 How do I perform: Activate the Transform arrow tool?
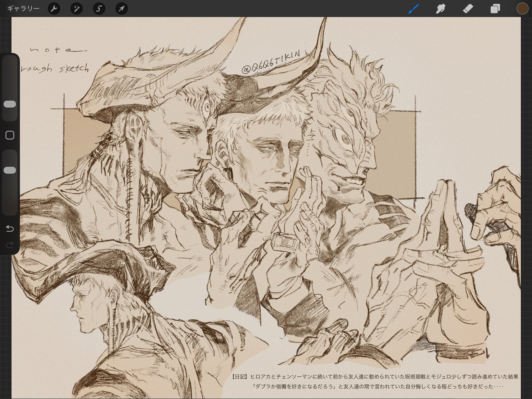pyautogui.click(x=121, y=9)
